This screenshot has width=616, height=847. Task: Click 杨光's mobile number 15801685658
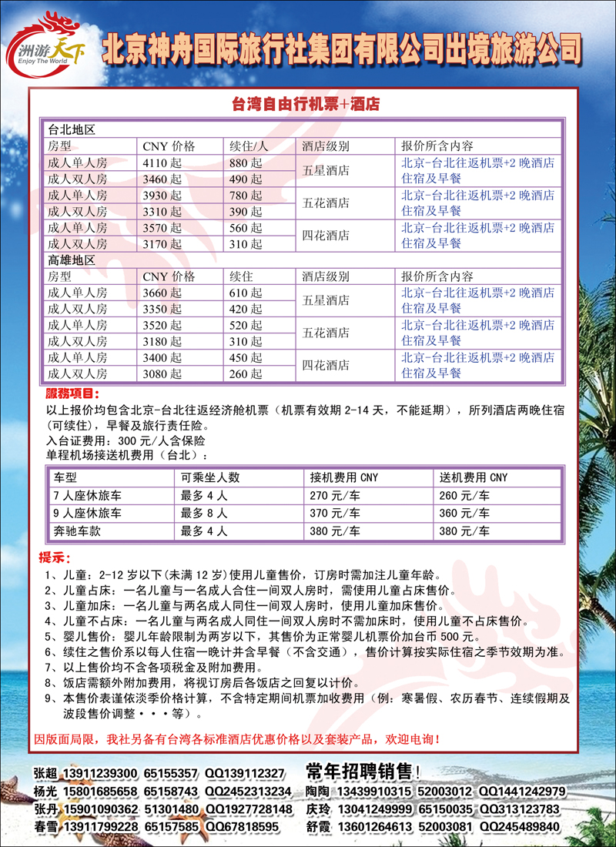pyautogui.click(x=101, y=792)
